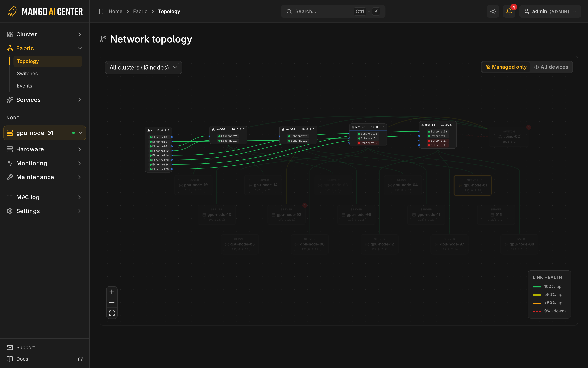
Task: Click Ethernet28 port on spine switch
Action: [159, 169]
